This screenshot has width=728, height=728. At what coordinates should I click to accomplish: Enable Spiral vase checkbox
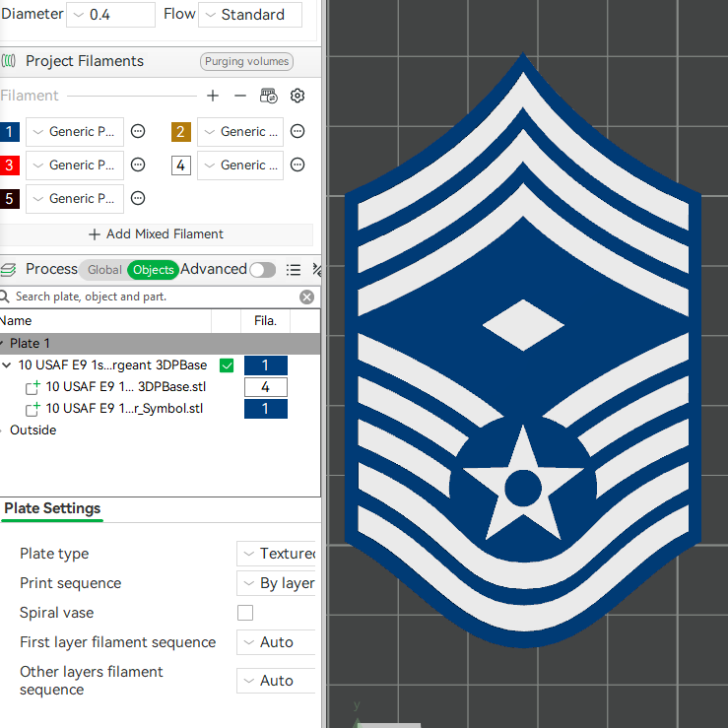[245, 613]
